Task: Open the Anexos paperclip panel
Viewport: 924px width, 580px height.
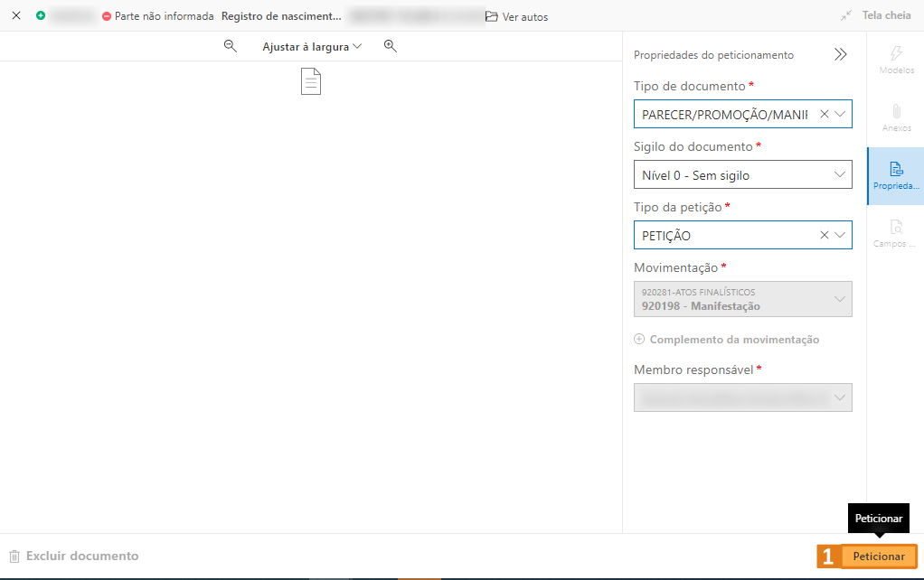Action: [896, 118]
